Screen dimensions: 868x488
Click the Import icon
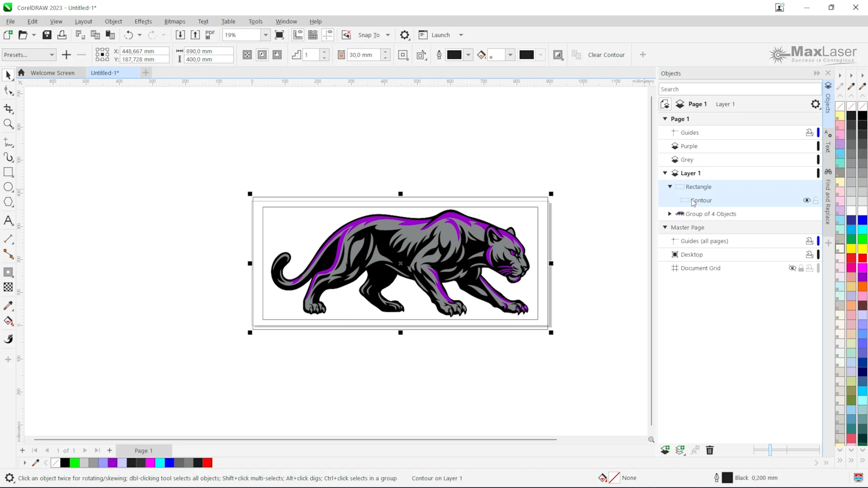coord(180,35)
